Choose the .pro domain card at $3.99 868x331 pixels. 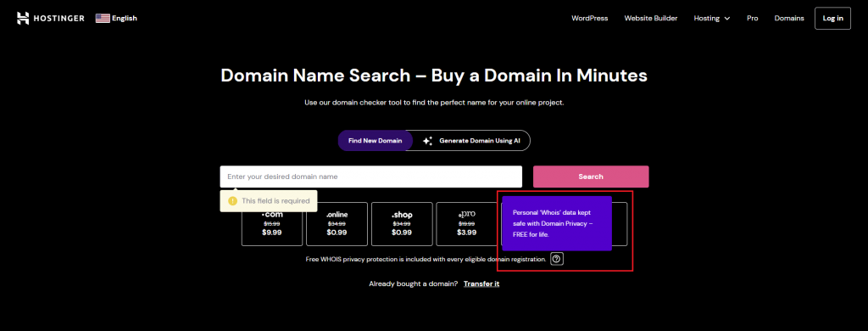[467, 224]
